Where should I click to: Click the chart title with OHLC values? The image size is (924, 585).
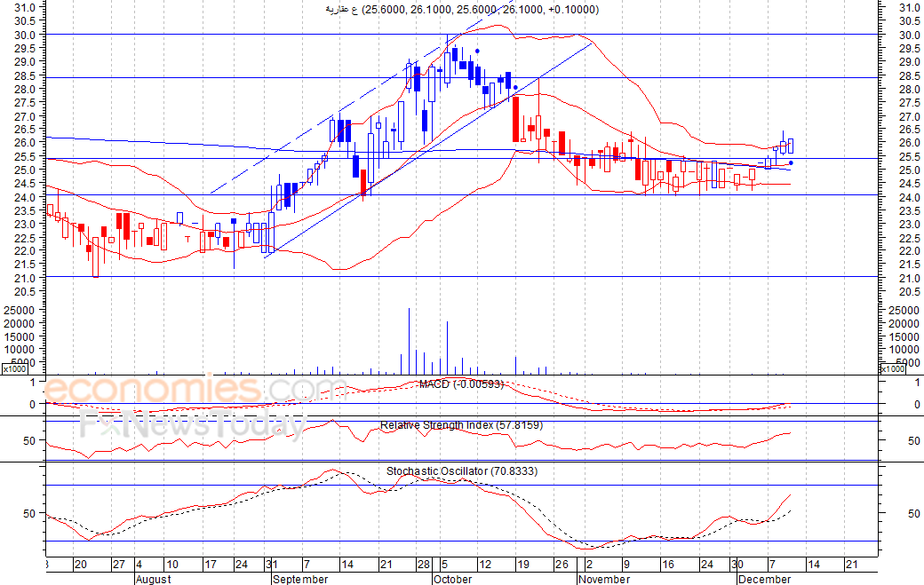(x=462, y=10)
